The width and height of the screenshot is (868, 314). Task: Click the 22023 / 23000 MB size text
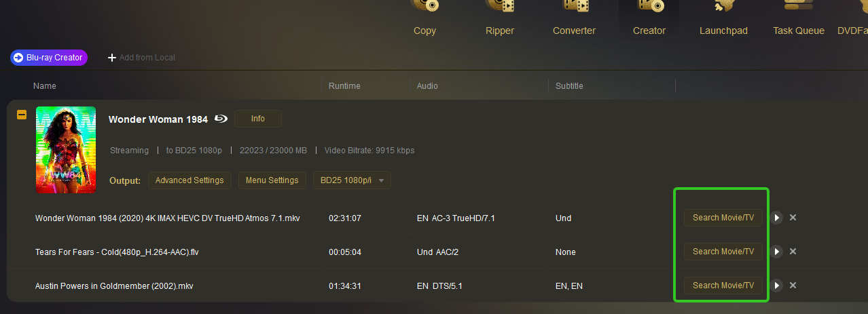273,151
